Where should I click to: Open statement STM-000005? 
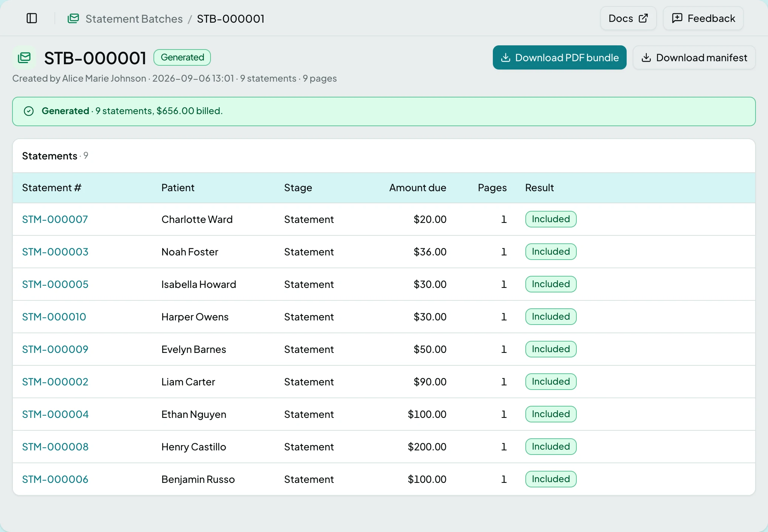[x=55, y=285]
